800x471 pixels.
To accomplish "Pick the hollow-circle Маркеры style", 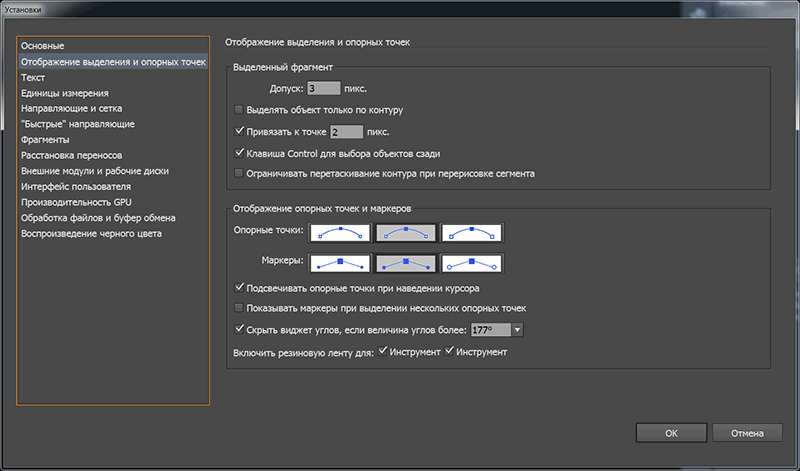I will pyautogui.click(x=471, y=264).
